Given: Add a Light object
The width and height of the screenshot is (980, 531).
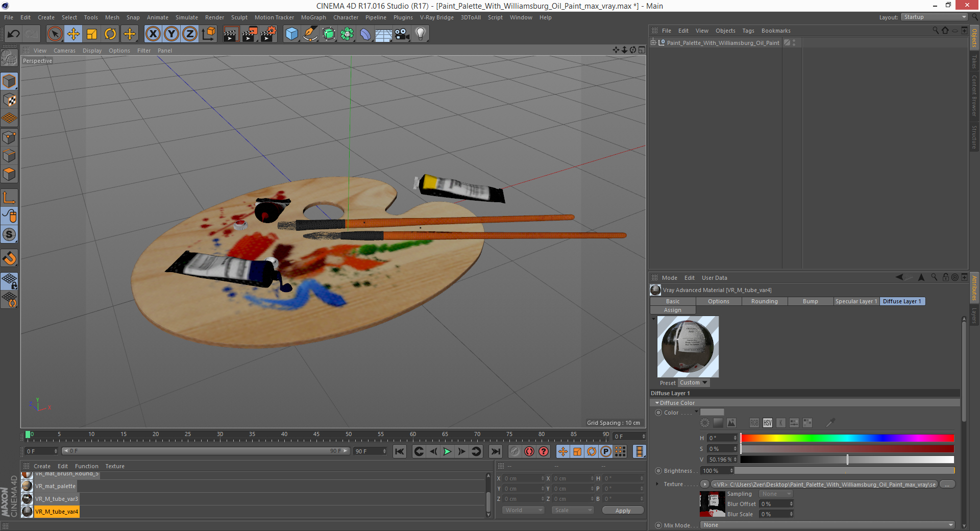Looking at the screenshot, I should (420, 34).
